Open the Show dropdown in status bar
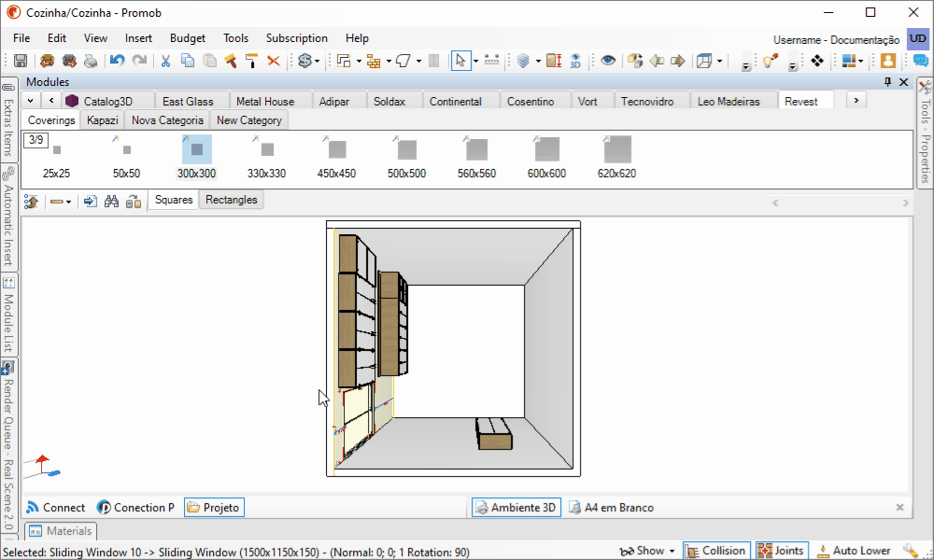Viewport: 934px width, 560px height. [x=647, y=551]
